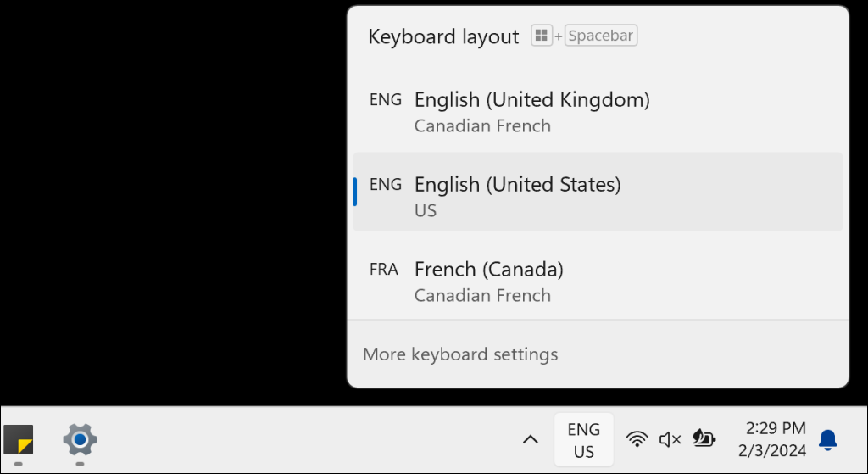868x474 pixels.
Task: Open the 2:29 PM clock flyout
Action: pos(776,428)
